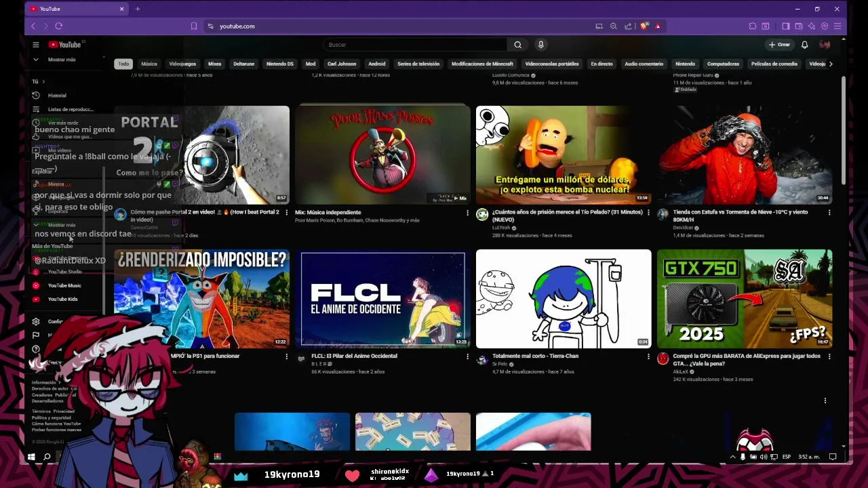This screenshot has width=868, height=488.
Task: Open Windows Start menu
Action: 31,457
